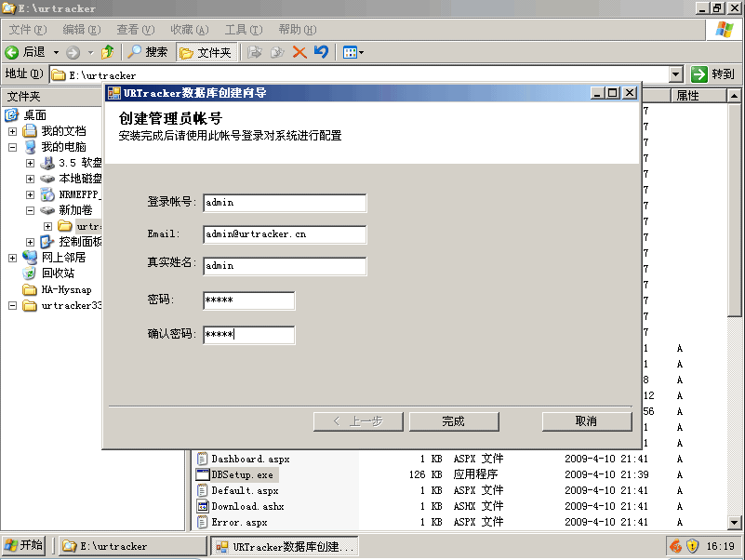Click the Views toolbar icon
The height and width of the screenshot is (560, 745).
[x=350, y=52]
